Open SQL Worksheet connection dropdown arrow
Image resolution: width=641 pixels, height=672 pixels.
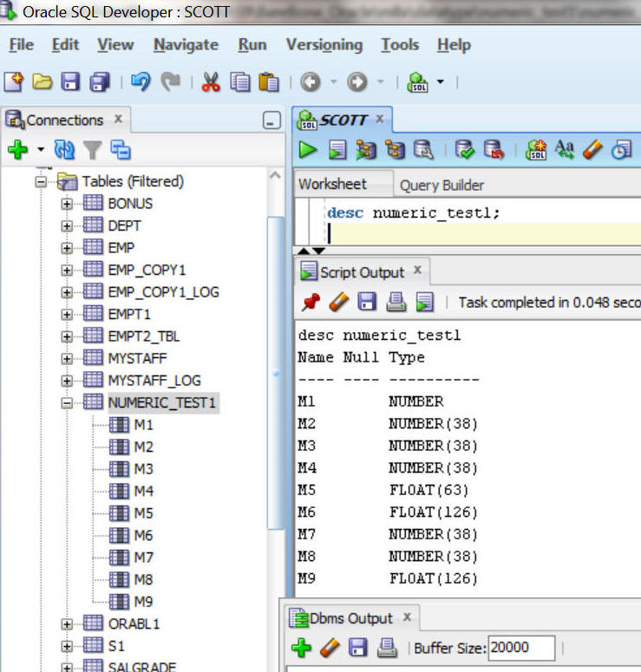[x=441, y=82]
